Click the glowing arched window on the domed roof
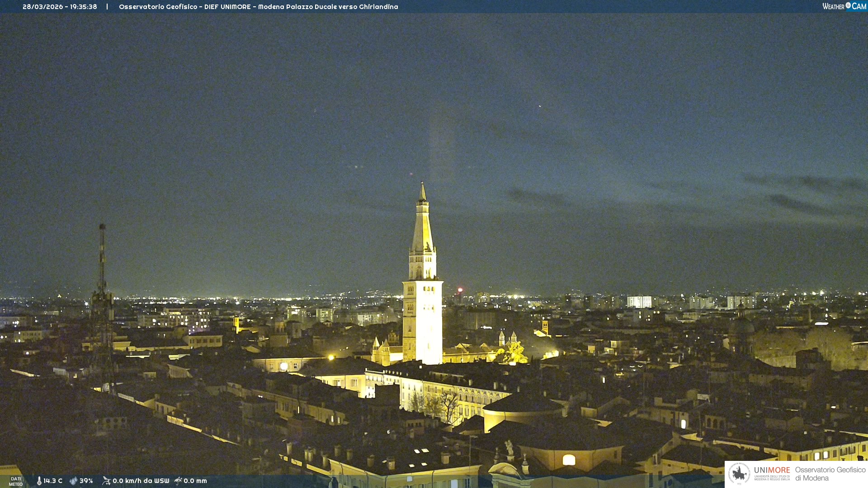Image resolution: width=868 pixels, height=488 pixels. point(569,460)
